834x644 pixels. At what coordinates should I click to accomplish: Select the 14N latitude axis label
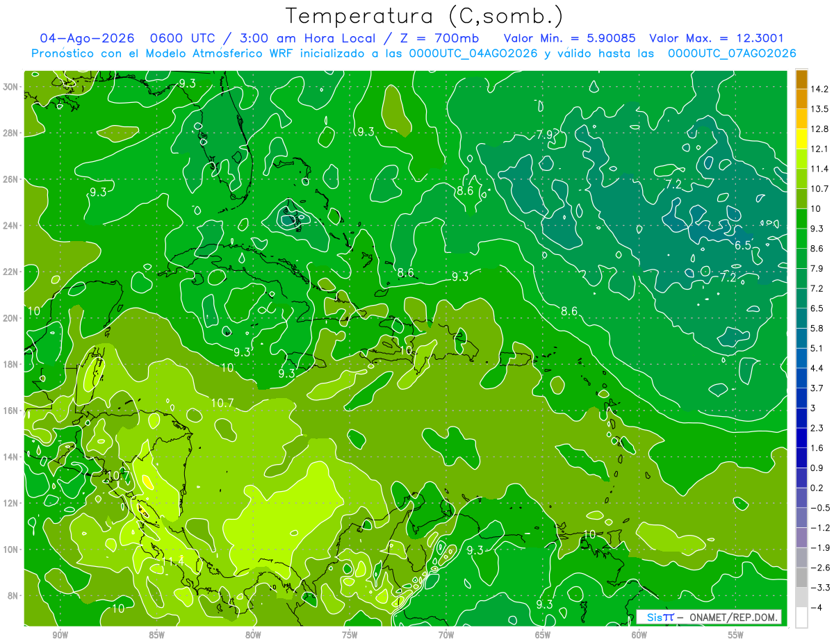(x=11, y=457)
